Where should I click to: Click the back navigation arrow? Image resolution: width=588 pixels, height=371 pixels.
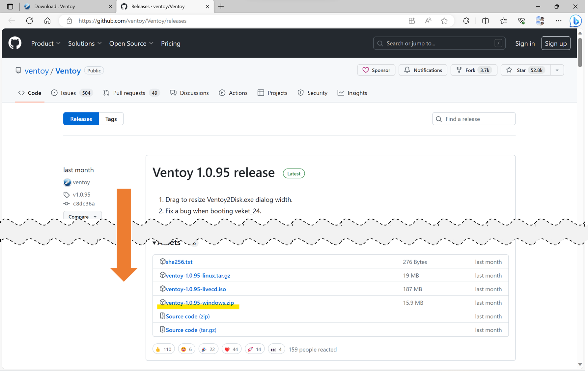(x=12, y=21)
